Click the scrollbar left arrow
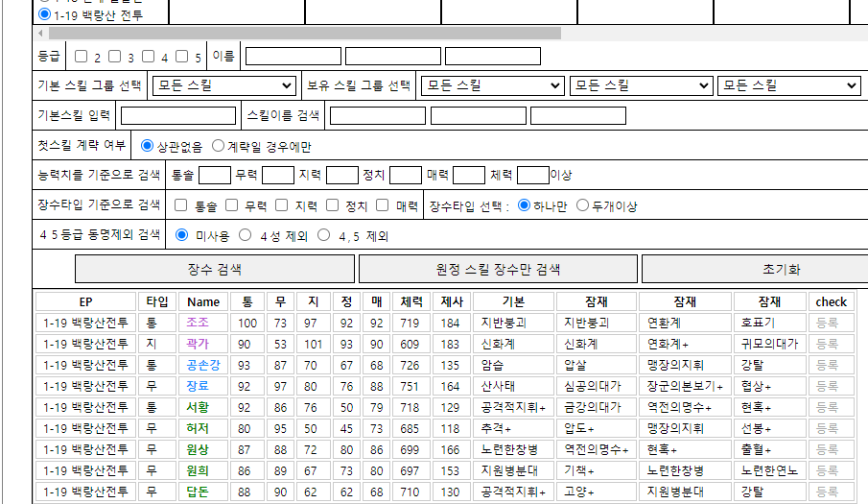868x504 pixels. tap(40, 34)
